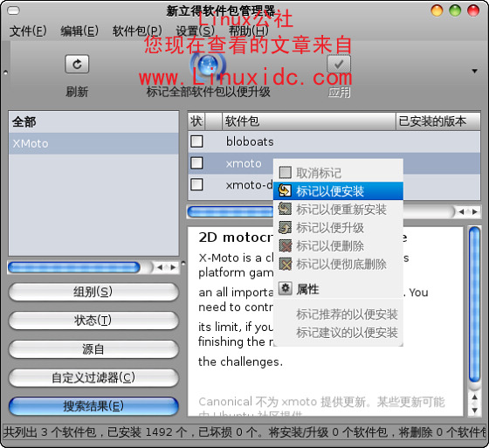The width and height of the screenshot is (489, 448).
Task: Click the Refresh (刷新) toolbar icon
Action: [77, 64]
